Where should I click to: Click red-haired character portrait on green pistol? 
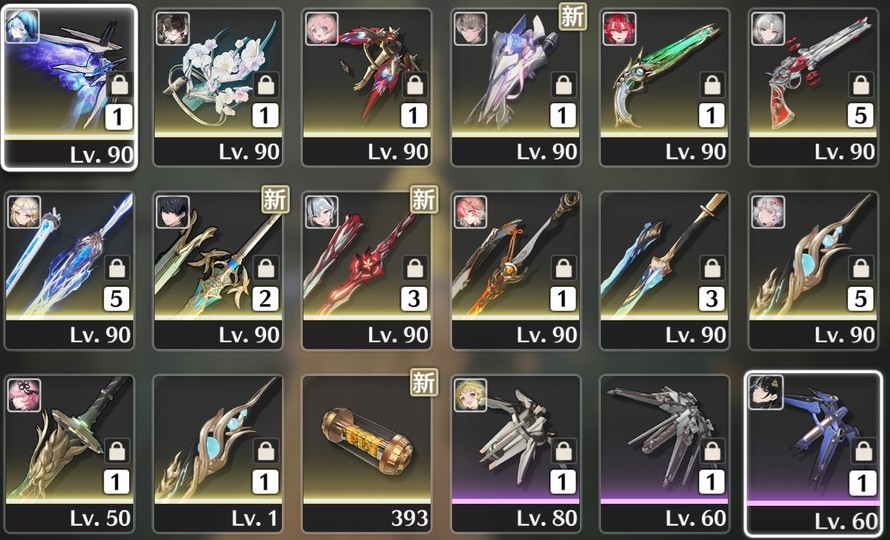619,29
